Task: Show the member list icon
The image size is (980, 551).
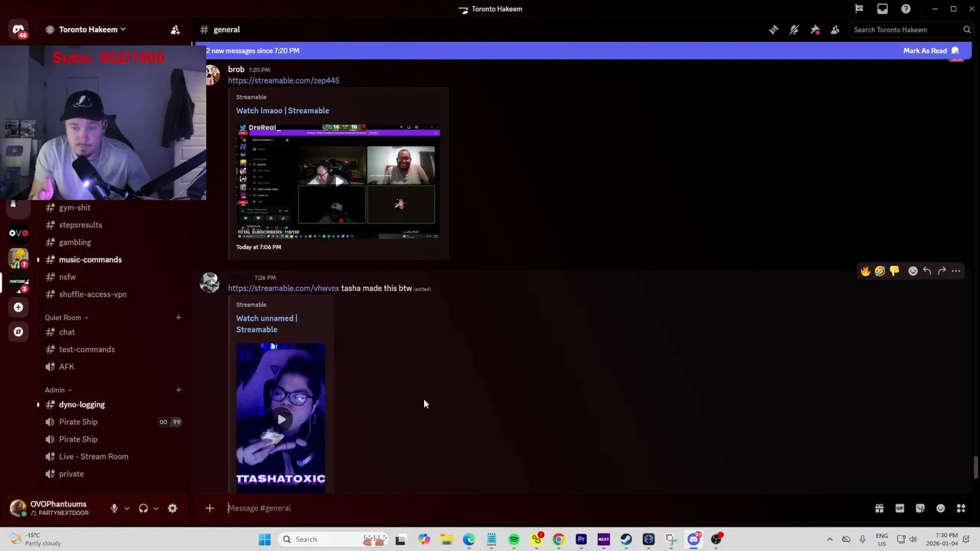Action: [835, 30]
